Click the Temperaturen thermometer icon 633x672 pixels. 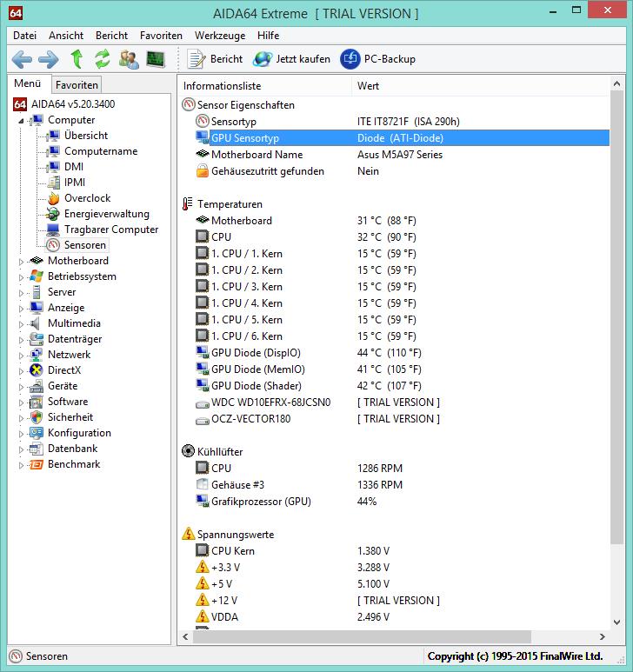188,204
